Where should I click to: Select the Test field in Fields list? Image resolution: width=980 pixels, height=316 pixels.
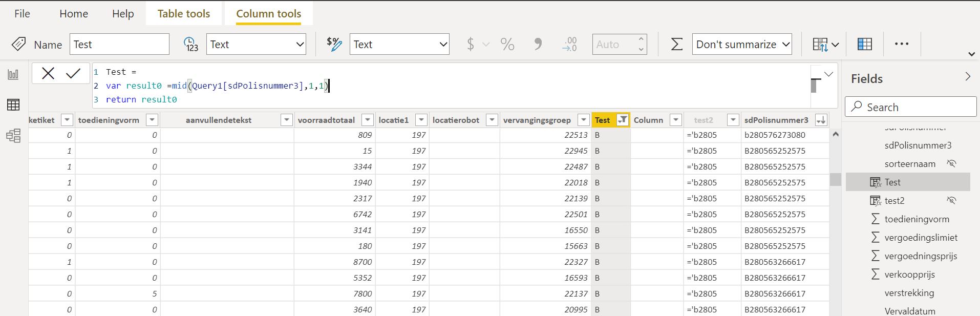(x=908, y=182)
